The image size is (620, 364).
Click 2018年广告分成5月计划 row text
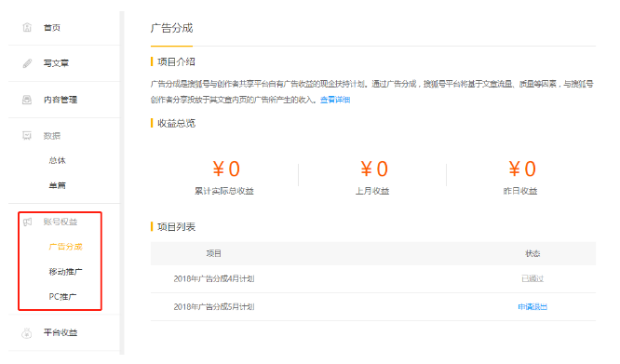[x=214, y=306]
